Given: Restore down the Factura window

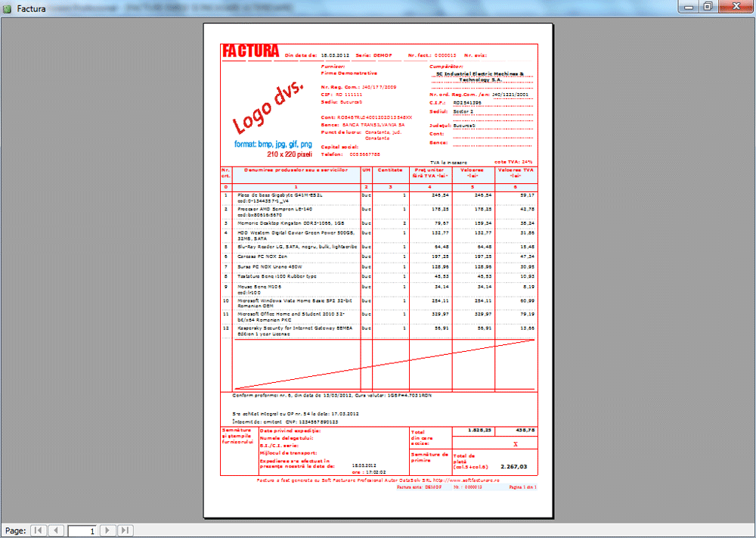Looking at the screenshot, I should (x=708, y=6).
